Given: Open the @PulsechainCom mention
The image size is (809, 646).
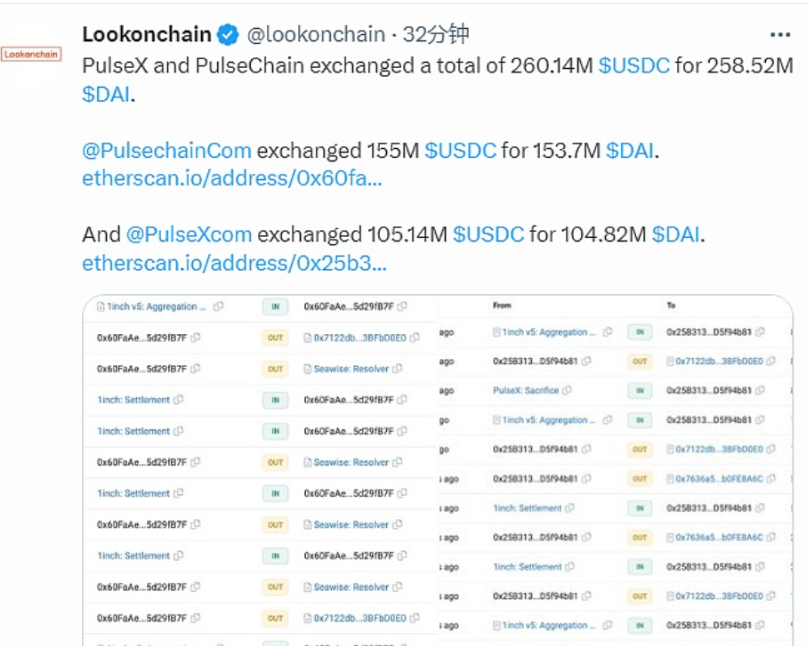Looking at the screenshot, I should coord(167,151).
